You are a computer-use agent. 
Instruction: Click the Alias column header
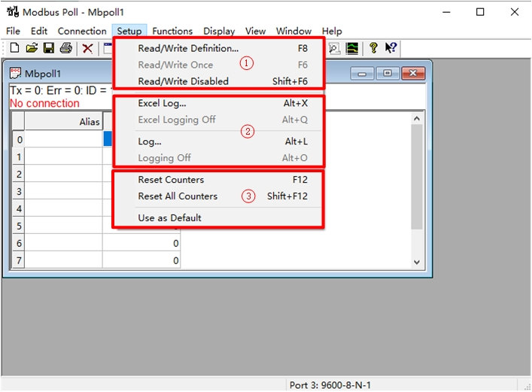point(63,121)
